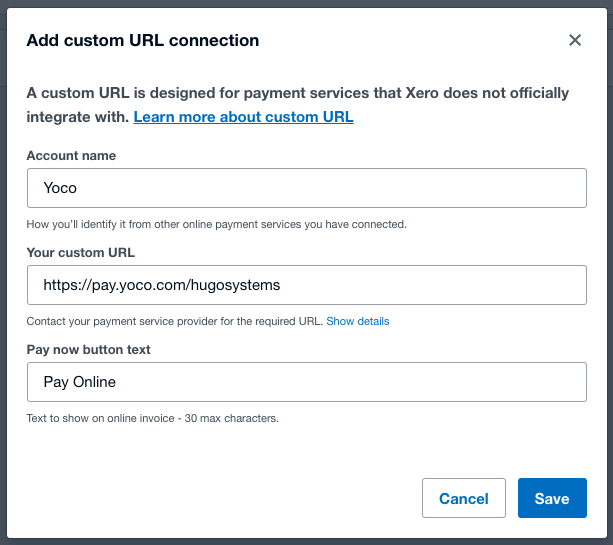Click the custom URL description paragraph
Screen dimensions: 613x545
coord(297,93)
